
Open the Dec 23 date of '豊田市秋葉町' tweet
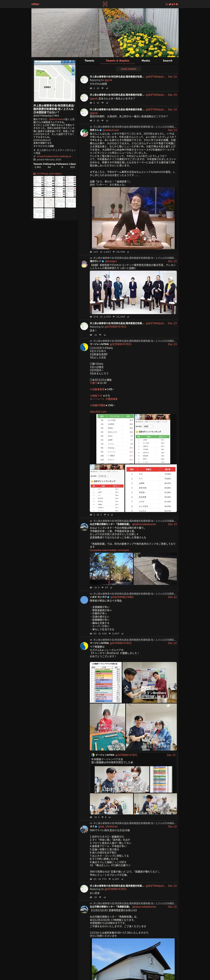pyautogui.click(x=172, y=110)
